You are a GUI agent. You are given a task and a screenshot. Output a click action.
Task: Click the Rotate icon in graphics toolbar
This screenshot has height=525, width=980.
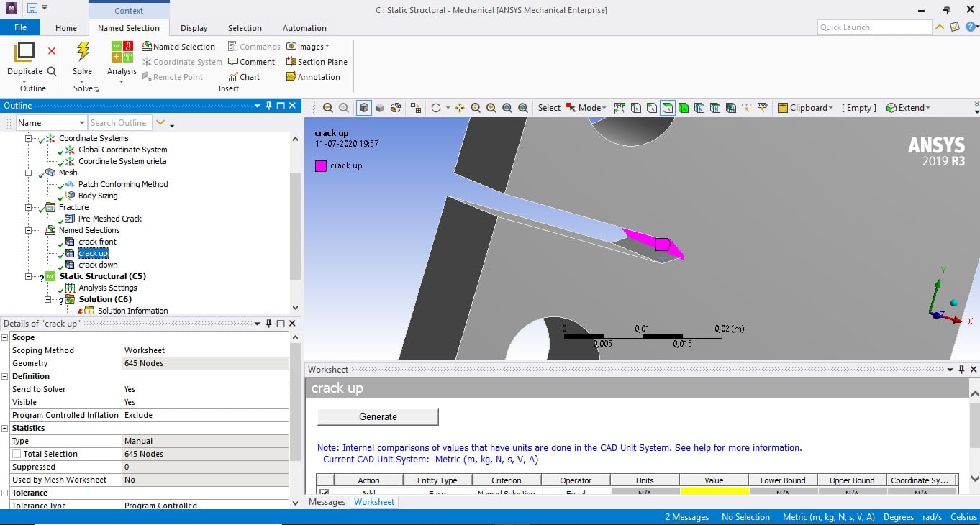tap(435, 108)
